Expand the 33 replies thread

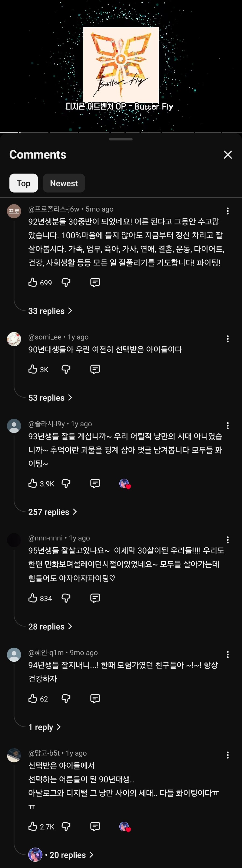click(50, 311)
